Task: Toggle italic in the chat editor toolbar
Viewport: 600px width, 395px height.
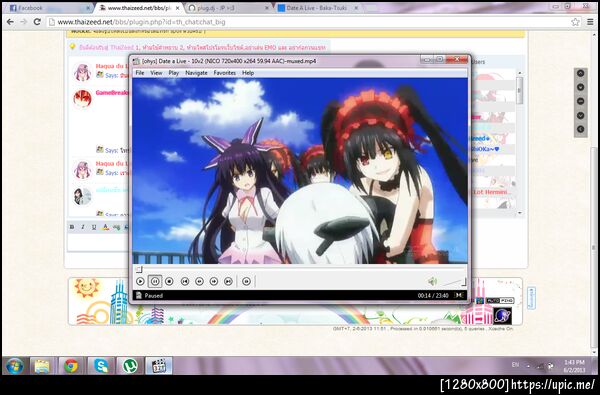Action: click(83, 227)
